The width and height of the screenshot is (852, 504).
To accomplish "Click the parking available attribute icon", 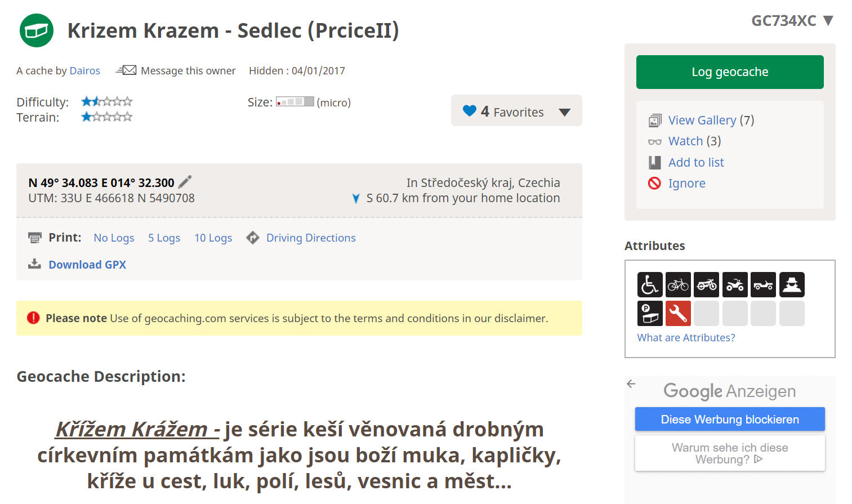I will point(649,313).
